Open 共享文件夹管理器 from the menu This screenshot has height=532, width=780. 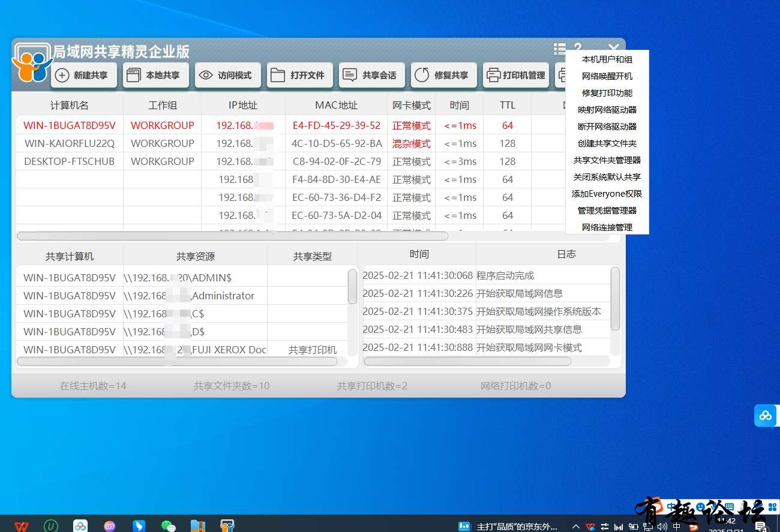coord(607,160)
